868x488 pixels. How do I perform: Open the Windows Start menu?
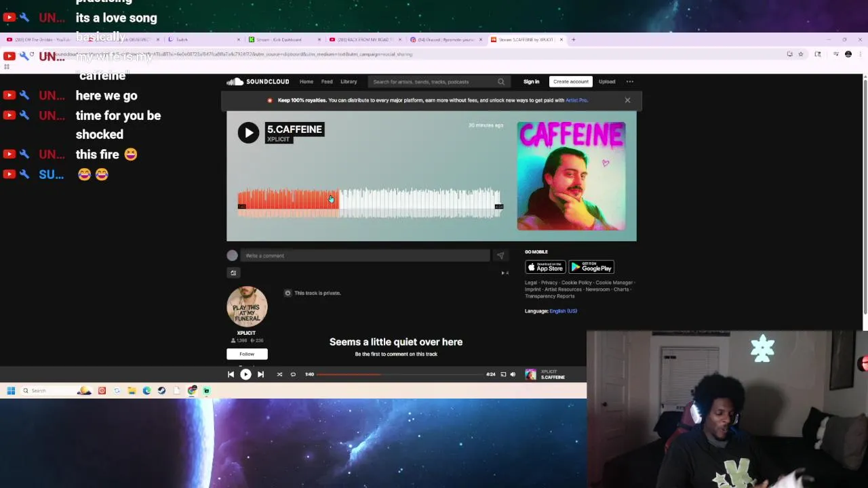pos(11,390)
